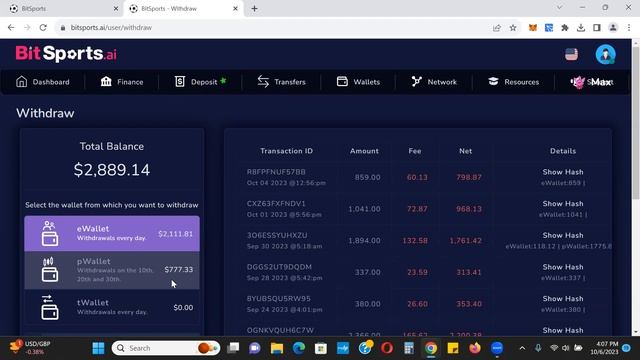Screen dimensions: 640x360
Task: Click the BitSports.ai logo
Action: point(66,53)
